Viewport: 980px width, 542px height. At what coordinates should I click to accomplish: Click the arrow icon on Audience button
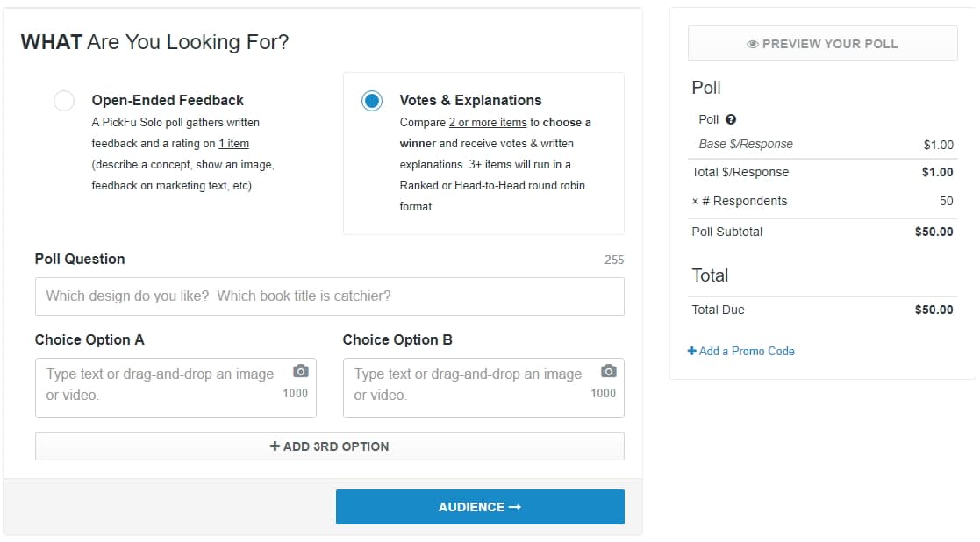(x=514, y=507)
